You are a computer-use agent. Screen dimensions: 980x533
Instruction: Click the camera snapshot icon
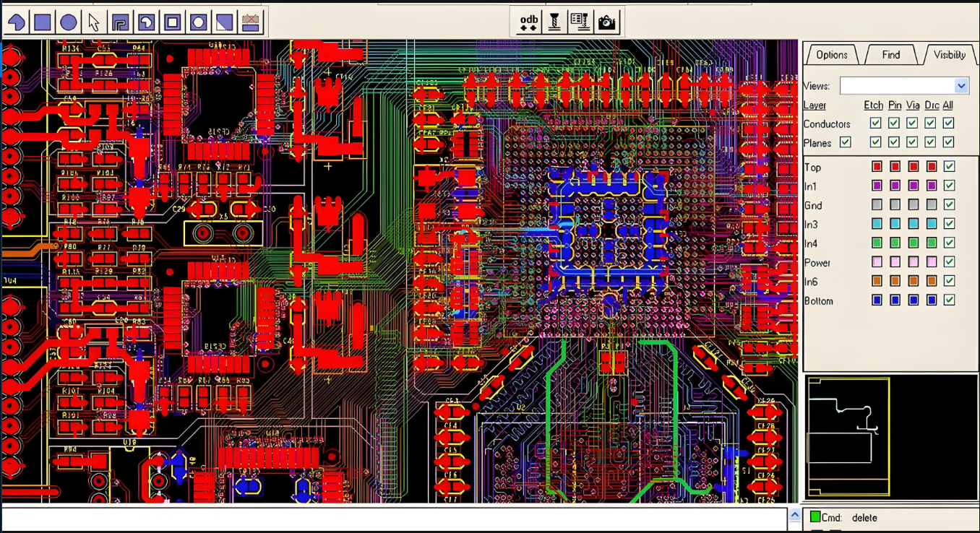(x=607, y=22)
